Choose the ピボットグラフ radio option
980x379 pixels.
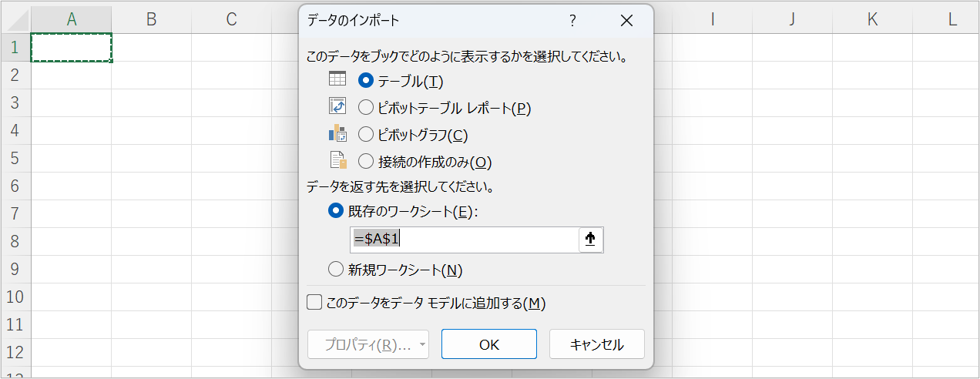click(x=367, y=135)
